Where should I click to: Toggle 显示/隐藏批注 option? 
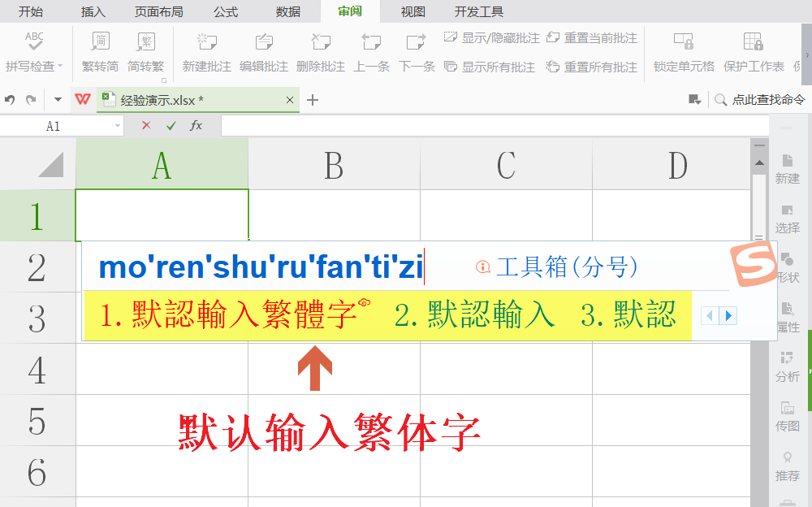491,38
